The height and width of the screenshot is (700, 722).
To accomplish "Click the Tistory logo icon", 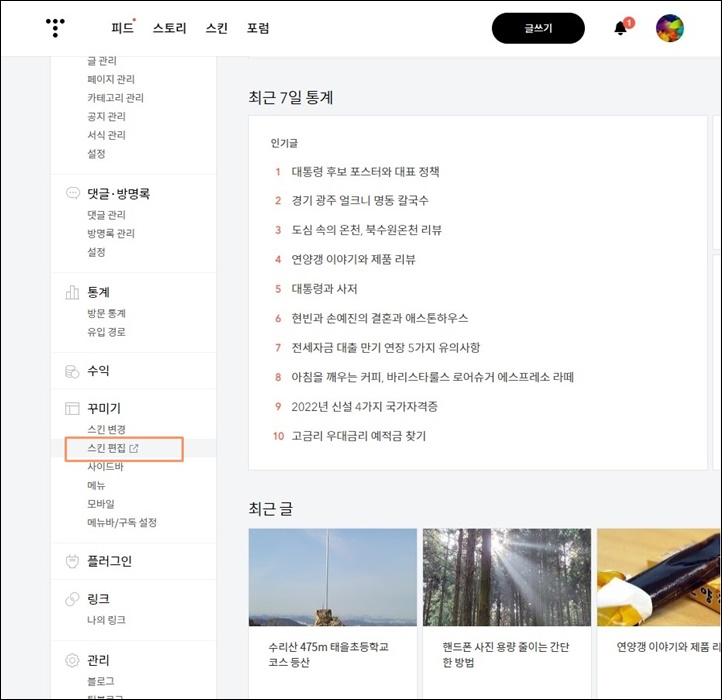I will pyautogui.click(x=55, y=28).
